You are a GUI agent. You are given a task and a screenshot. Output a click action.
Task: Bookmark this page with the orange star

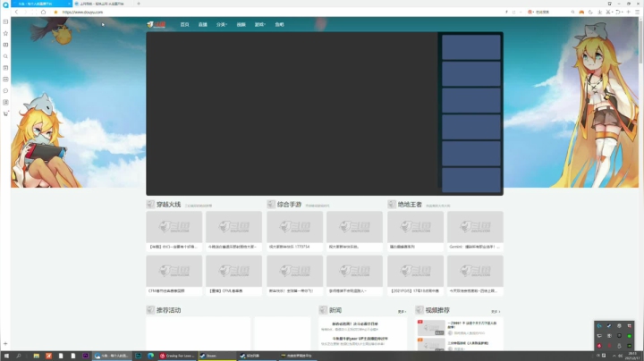pyautogui.click(x=55, y=13)
